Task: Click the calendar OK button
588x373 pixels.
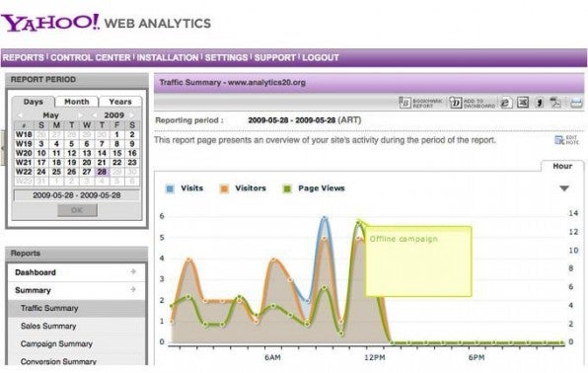Action: [77, 210]
